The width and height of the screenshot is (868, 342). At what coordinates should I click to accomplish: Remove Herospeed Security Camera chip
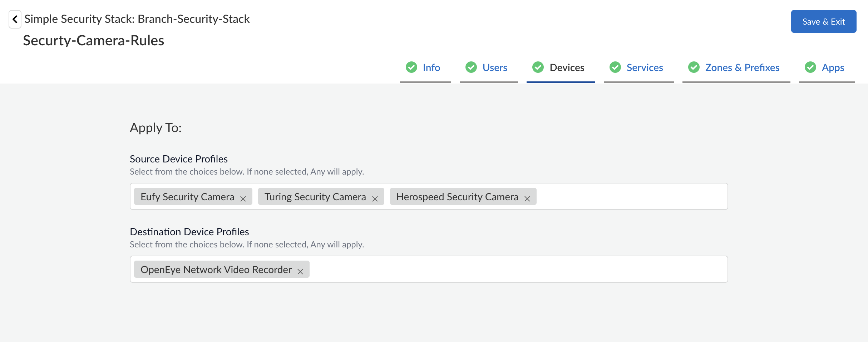pos(527,199)
